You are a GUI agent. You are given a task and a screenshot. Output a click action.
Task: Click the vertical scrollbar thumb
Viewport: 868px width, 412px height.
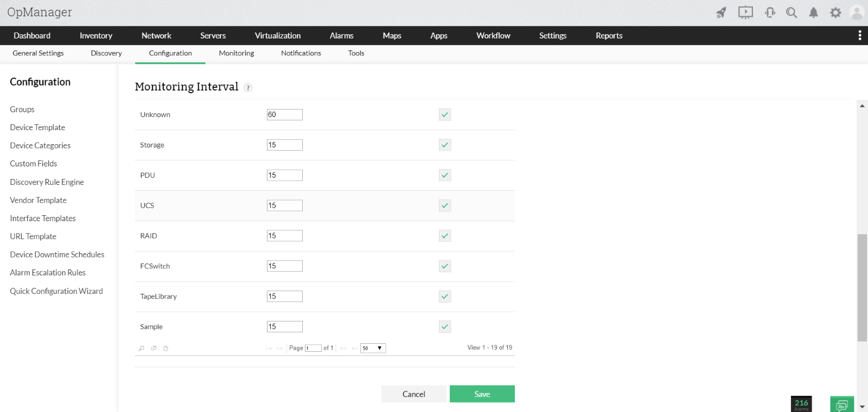862,288
